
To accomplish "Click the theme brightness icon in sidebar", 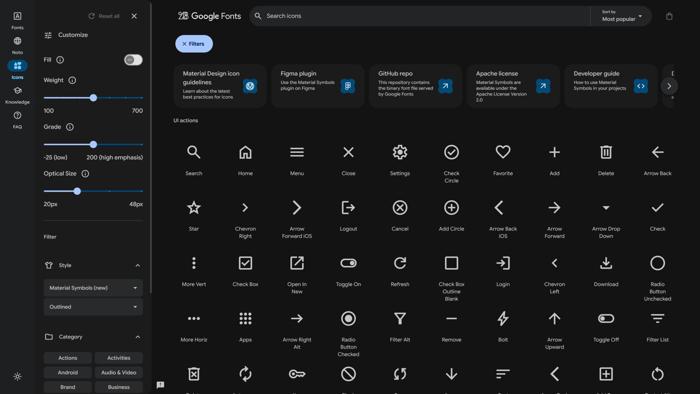I will pos(17,376).
